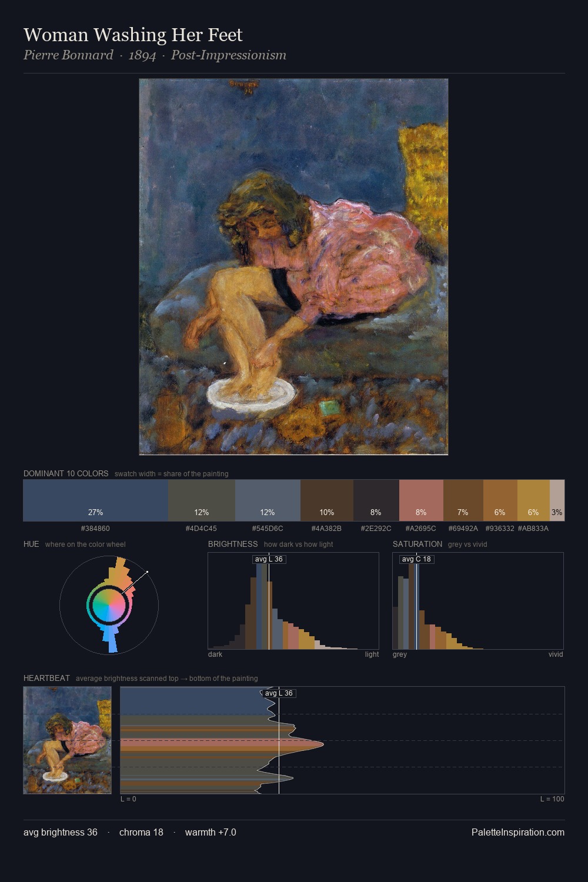The image size is (588, 882).
Task: Click the small painting thumbnail beside Heartbeat chart
Action: pyautogui.click(x=67, y=740)
